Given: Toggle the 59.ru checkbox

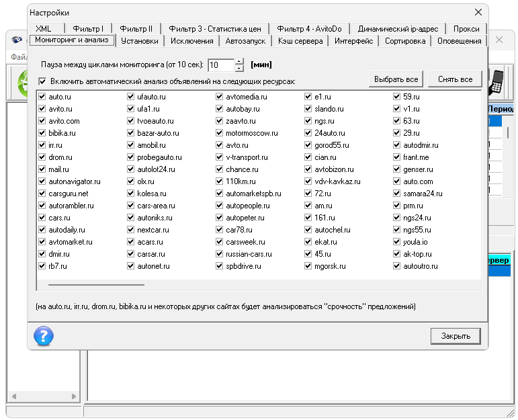Looking at the screenshot, I should coord(397,97).
